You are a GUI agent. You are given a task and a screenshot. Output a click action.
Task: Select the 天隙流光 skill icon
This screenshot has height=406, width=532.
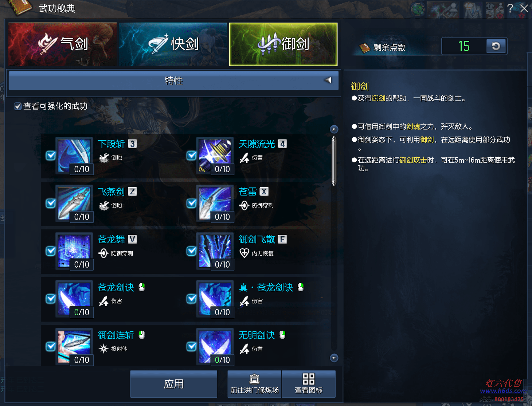click(215, 156)
